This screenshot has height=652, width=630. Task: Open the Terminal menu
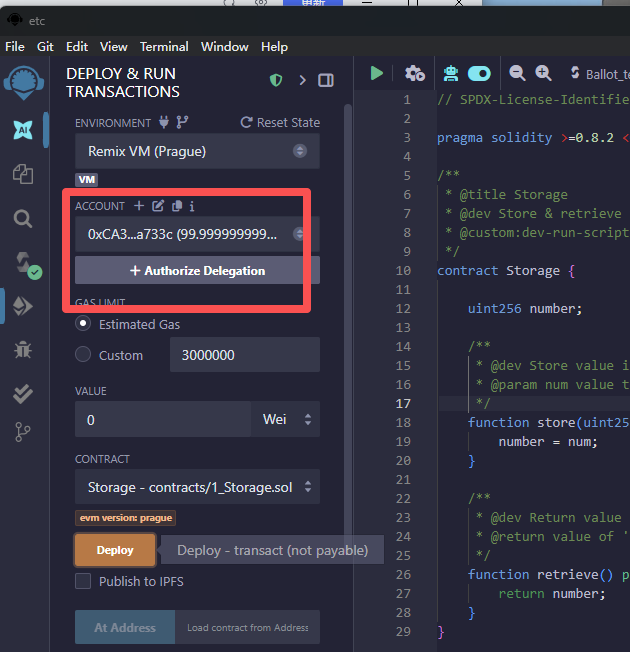tap(164, 47)
